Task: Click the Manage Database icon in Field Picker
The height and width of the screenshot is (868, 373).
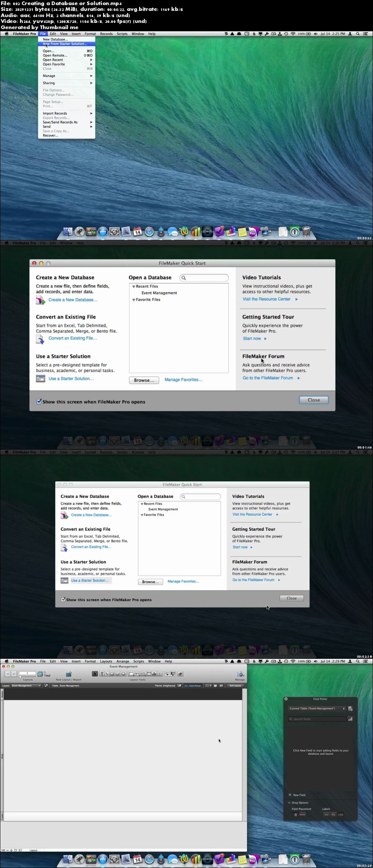Action: pos(350,708)
